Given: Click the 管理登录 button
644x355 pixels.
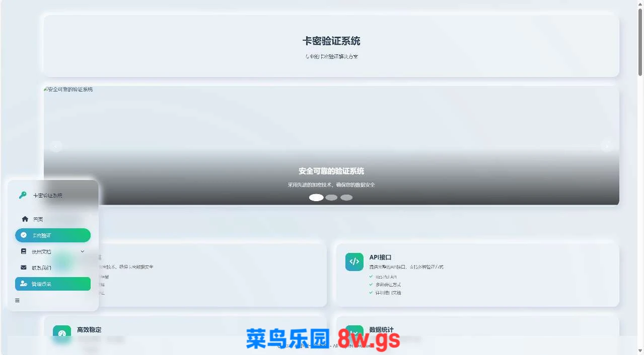Looking at the screenshot, I should [x=53, y=284].
